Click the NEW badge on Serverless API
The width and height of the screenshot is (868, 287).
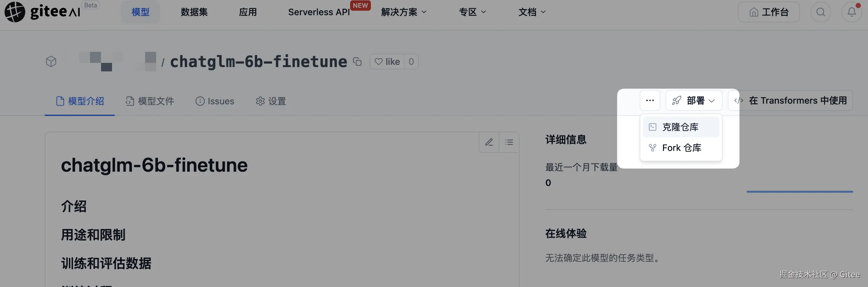(360, 6)
